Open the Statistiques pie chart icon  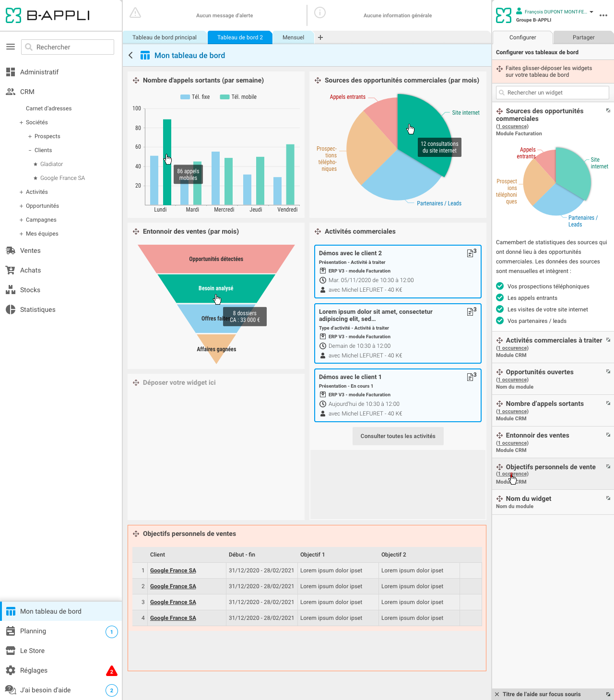[x=10, y=309]
